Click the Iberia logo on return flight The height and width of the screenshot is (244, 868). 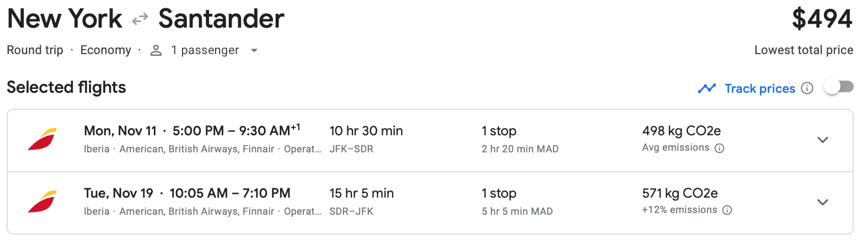(42, 201)
